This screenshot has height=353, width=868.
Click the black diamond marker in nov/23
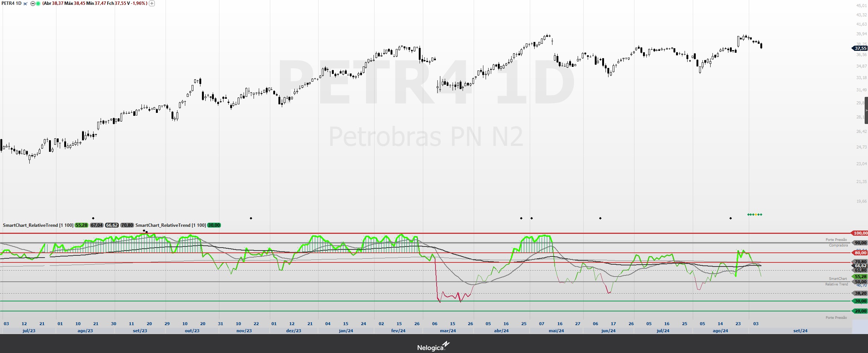(x=251, y=218)
